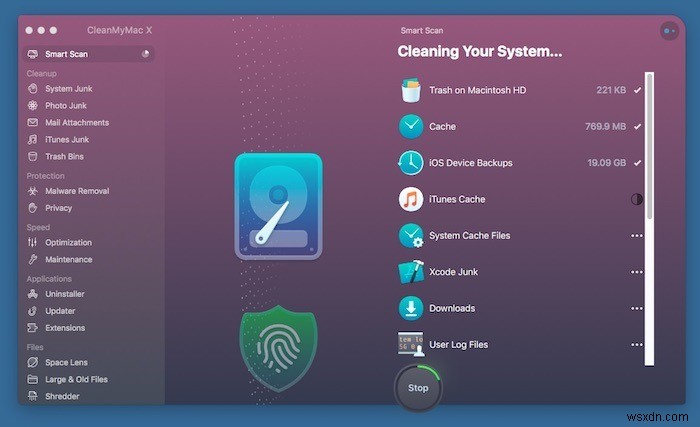Open Malware Removal
Image resolution: width=700 pixels, height=427 pixels.
[77, 191]
